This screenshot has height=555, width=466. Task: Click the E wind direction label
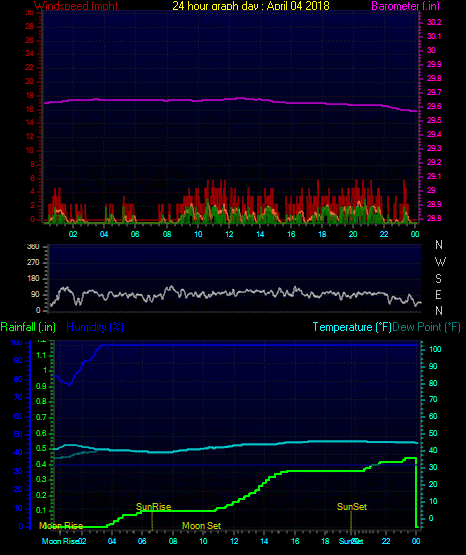pyautogui.click(x=438, y=294)
